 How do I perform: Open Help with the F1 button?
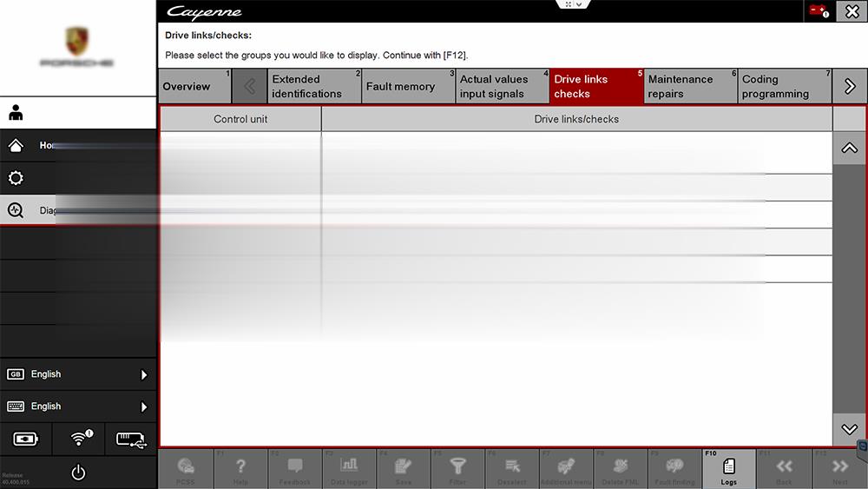240,470
